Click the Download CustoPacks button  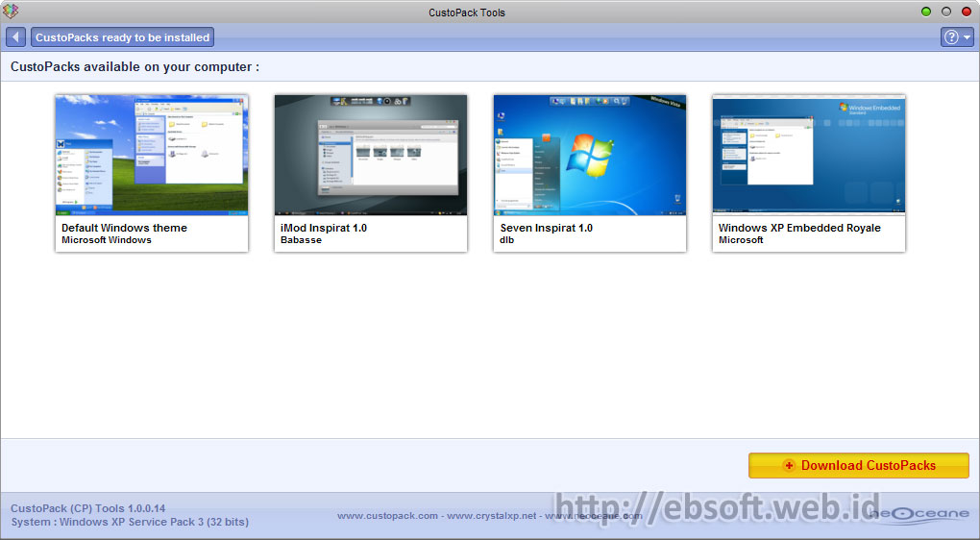(x=859, y=466)
